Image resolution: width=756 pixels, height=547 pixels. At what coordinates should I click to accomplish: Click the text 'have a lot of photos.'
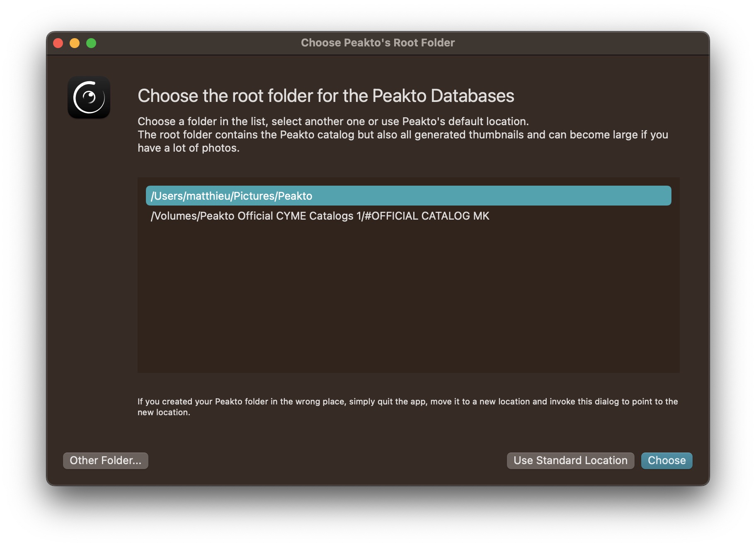click(189, 148)
